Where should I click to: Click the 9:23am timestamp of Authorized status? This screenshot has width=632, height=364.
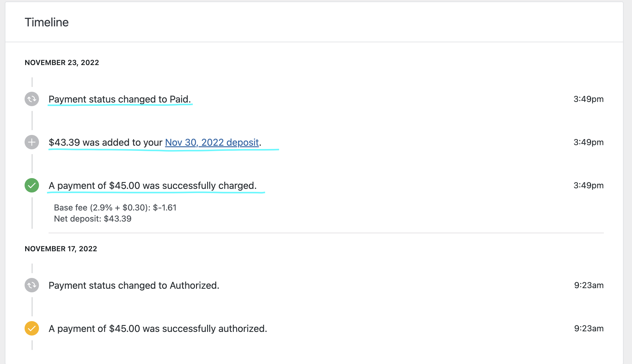click(x=589, y=285)
